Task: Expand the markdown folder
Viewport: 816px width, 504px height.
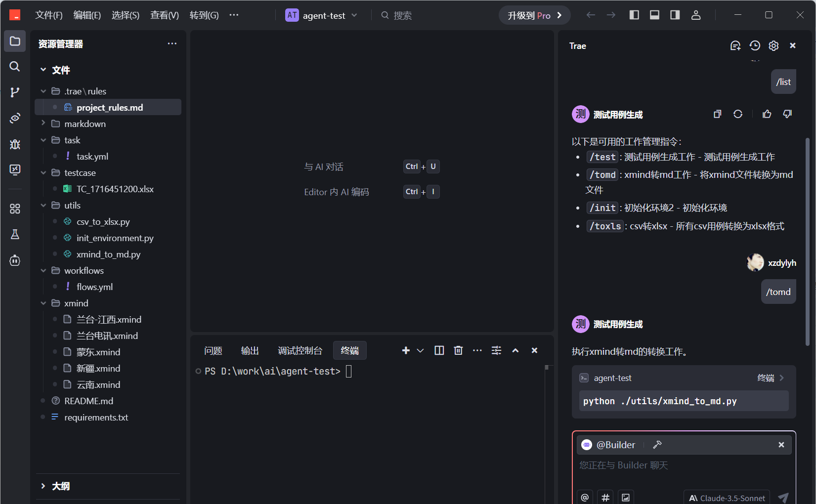Action: tap(85, 124)
